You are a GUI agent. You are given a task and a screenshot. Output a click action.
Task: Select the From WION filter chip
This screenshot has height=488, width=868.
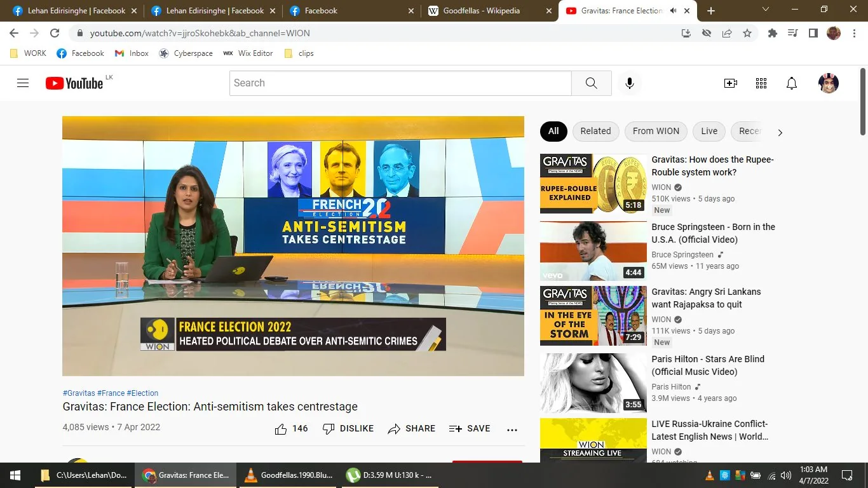click(x=656, y=131)
